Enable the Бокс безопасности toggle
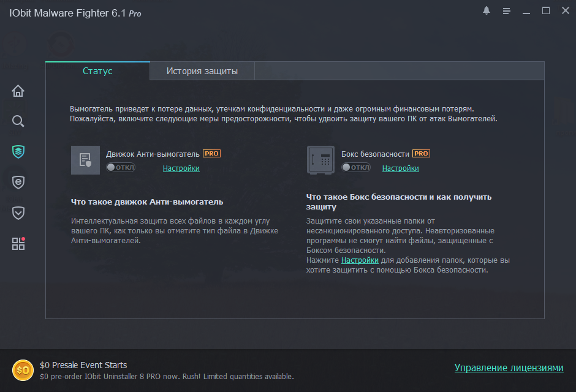This screenshot has width=576, height=392. (x=355, y=167)
